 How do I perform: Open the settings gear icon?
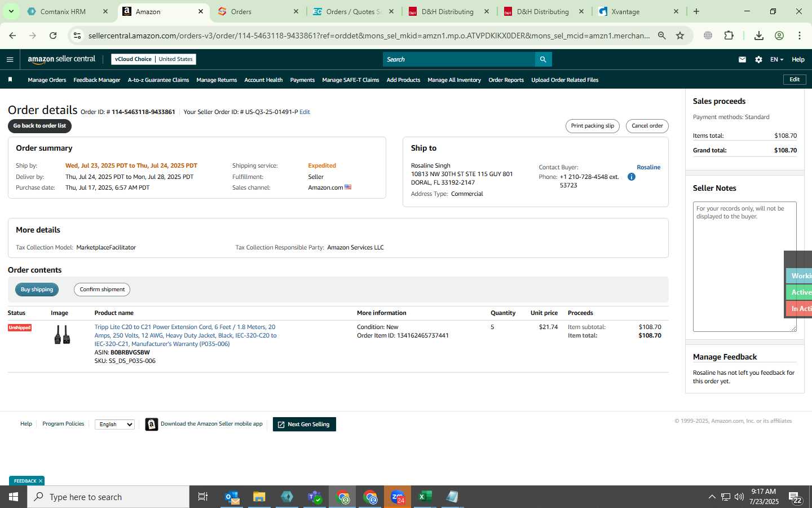tap(758, 59)
